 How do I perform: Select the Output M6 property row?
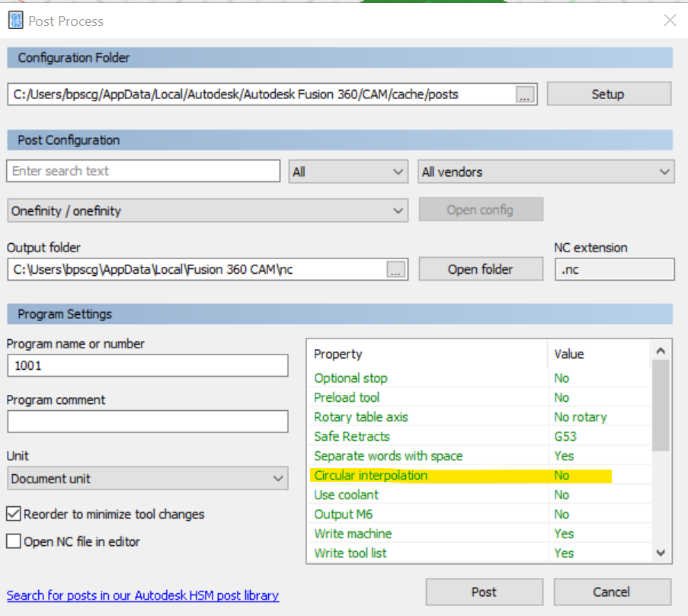pos(479,514)
